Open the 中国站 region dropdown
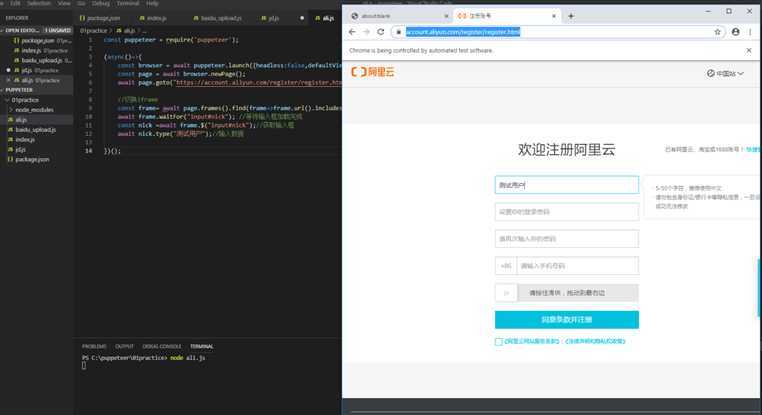The image size is (762, 415). point(725,73)
